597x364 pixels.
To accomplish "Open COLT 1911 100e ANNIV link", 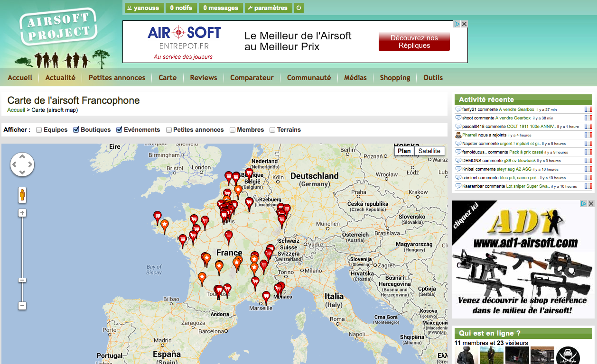I will coord(531,127).
